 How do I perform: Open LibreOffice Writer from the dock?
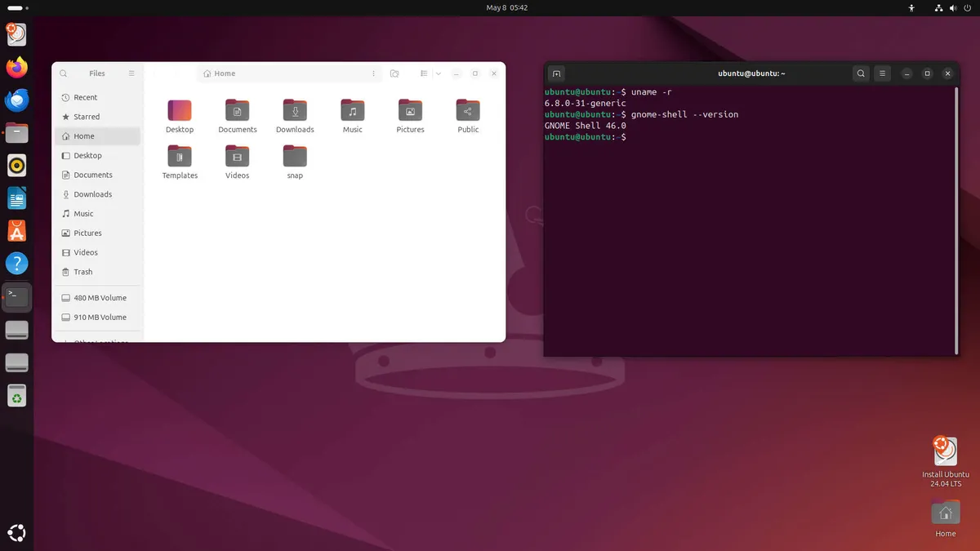pos(16,198)
